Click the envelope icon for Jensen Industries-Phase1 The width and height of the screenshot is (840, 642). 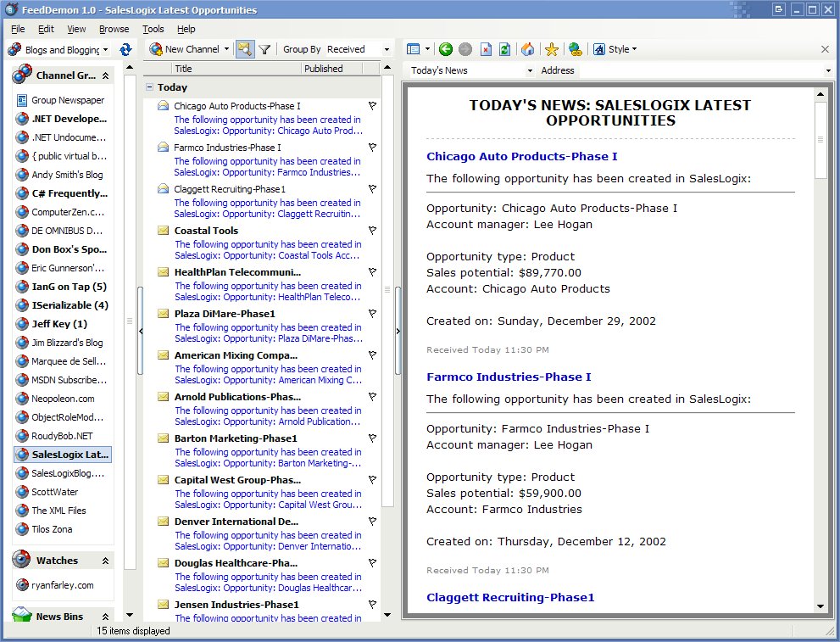164,605
